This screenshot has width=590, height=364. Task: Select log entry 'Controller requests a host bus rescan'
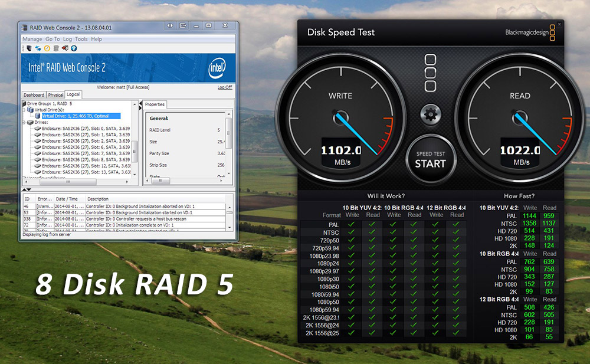(124, 219)
